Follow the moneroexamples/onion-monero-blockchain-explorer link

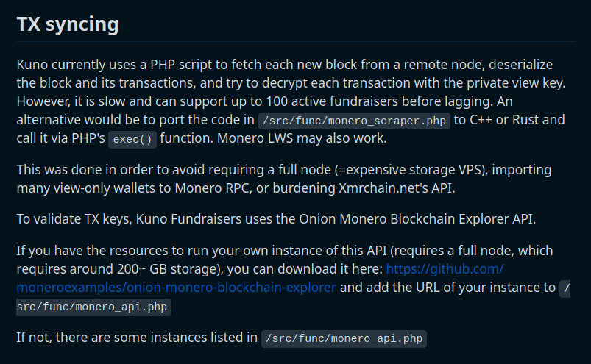click(176, 288)
